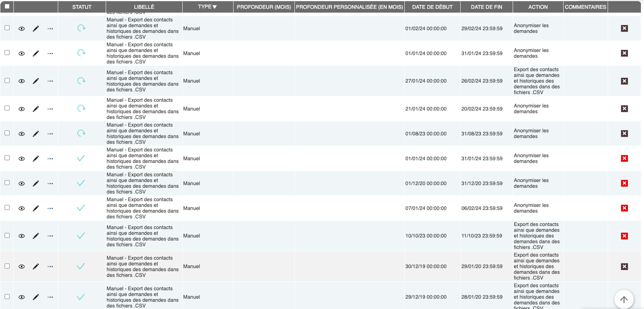Click the DATE DE FIN column header
Viewport: 644px width, 309px height.
coord(486,7)
